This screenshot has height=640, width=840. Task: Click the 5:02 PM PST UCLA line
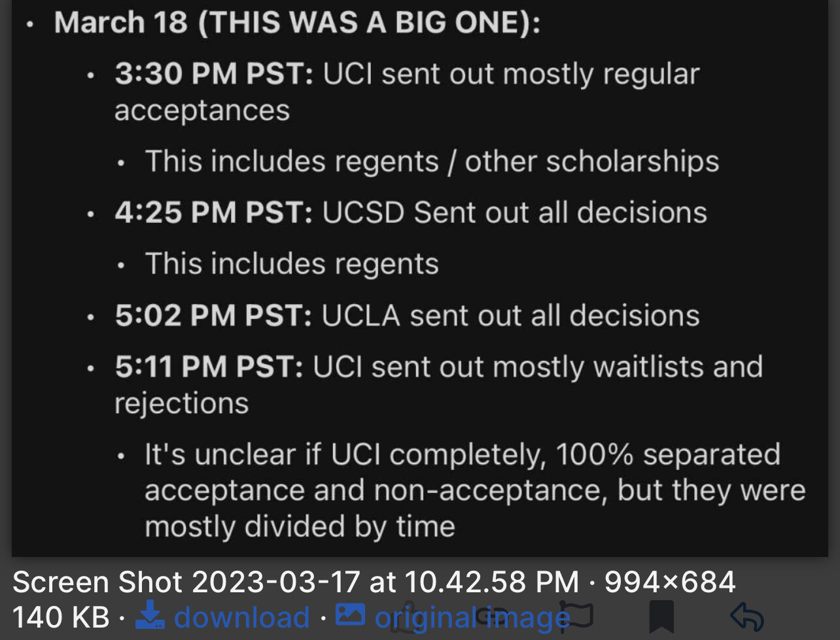point(407,316)
